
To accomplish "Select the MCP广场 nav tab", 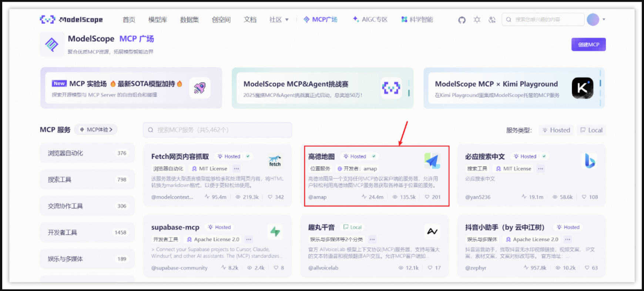I will (321, 20).
